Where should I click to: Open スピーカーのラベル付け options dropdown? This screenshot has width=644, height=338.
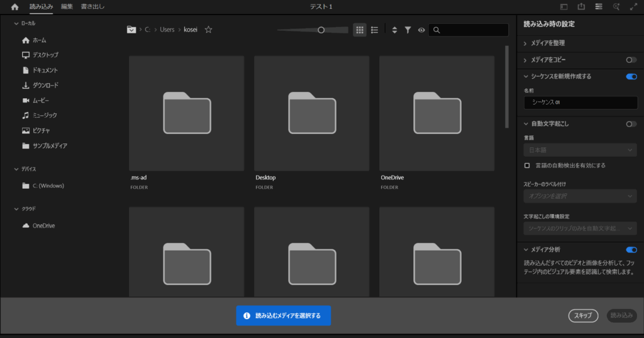(580, 196)
